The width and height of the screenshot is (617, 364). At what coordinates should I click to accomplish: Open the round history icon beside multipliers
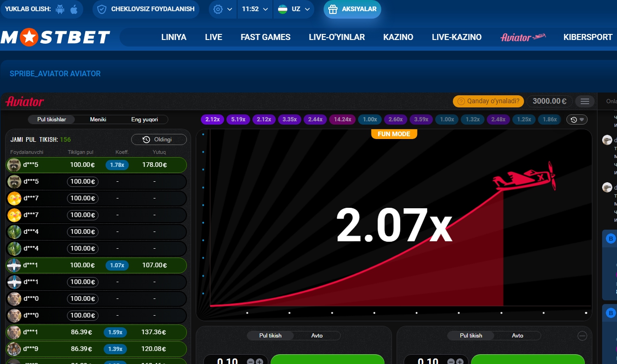point(577,119)
